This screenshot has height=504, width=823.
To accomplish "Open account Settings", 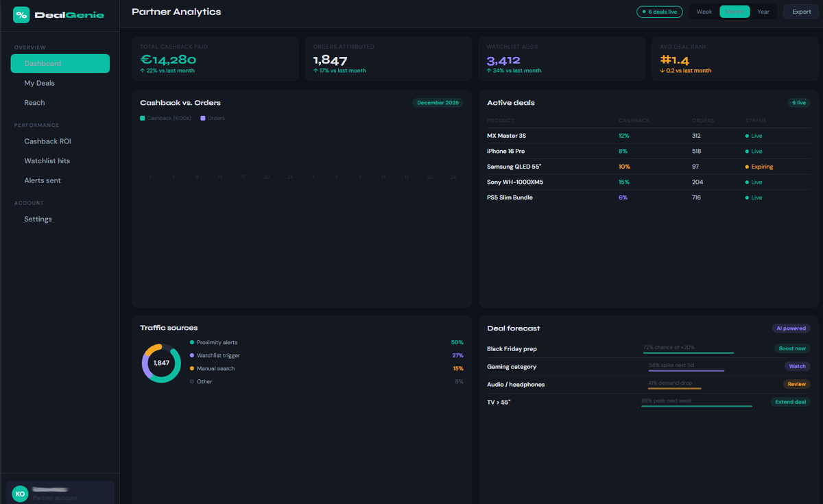I will [x=60, y=219].
